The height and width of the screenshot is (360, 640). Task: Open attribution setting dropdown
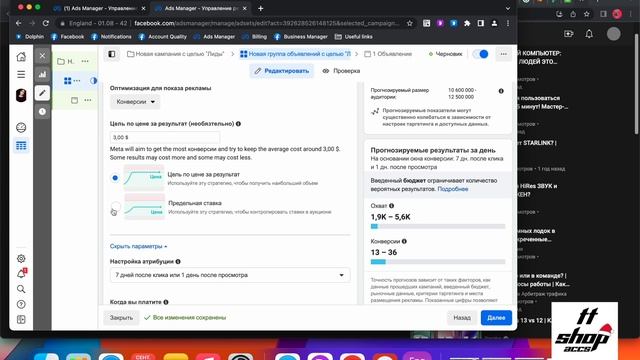tap(230, 275)
